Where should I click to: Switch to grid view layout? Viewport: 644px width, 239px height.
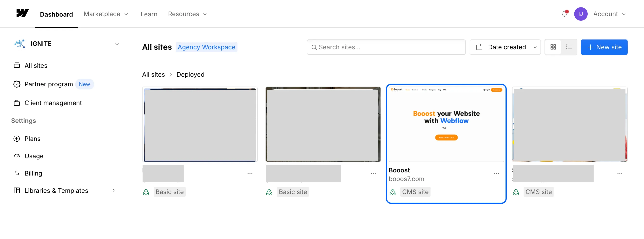pyautogui.click(x=553, y=47)
